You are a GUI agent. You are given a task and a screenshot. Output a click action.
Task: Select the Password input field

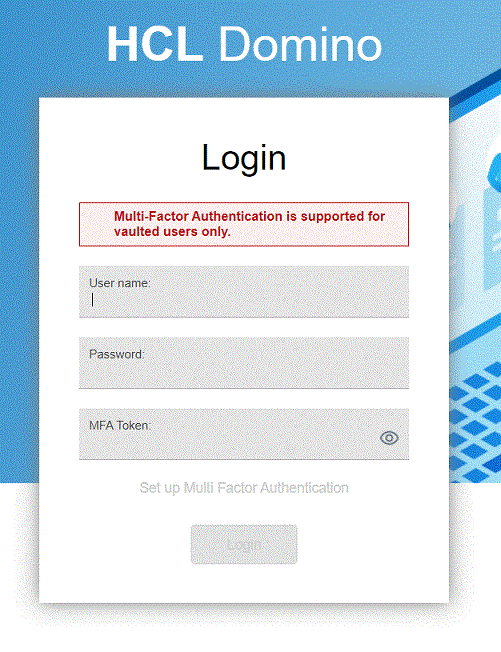tap(244, 363)
